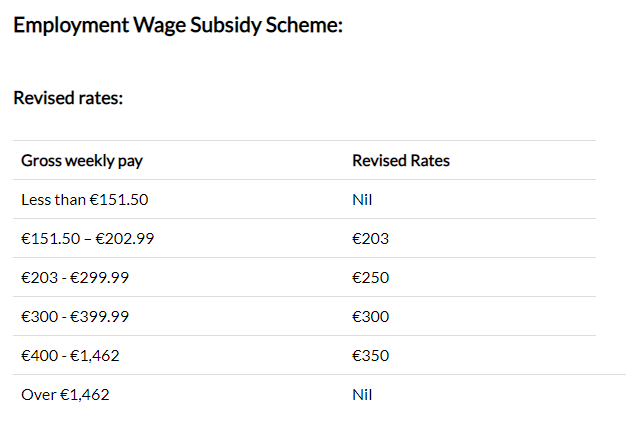The width and height of the screenshot is (626, 445).
Task: Click the €250 revised rate value
Action: [x=370, y=278]
